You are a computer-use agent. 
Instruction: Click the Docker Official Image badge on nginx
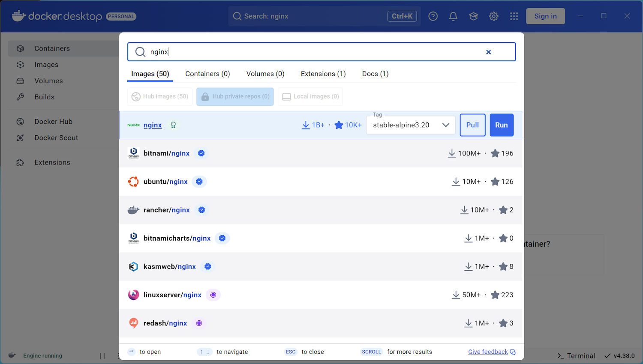point(173,125)
